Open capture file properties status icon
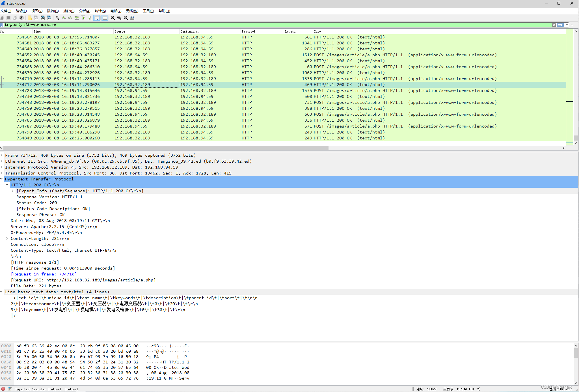579x392 pixels. [x=10, y=389]
